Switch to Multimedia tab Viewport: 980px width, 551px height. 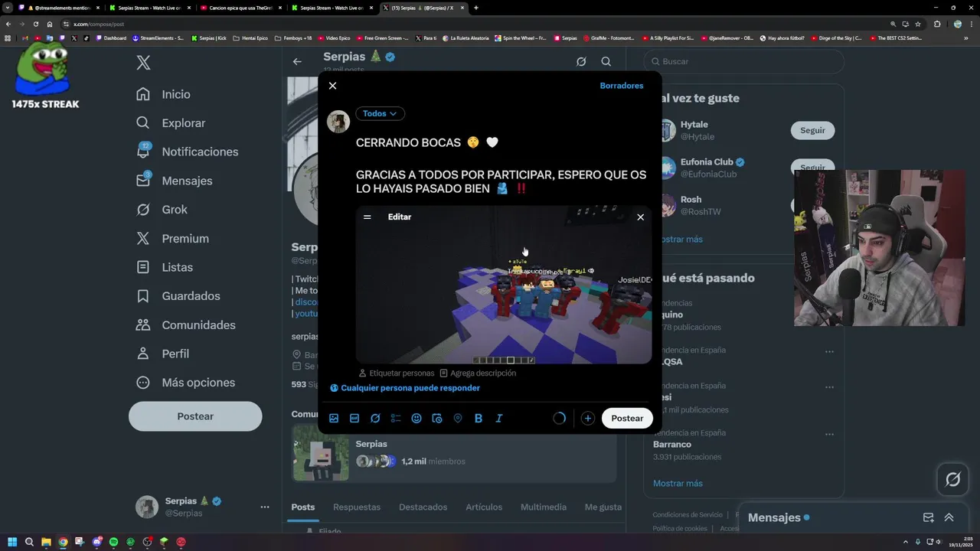(x=544, y=507)
